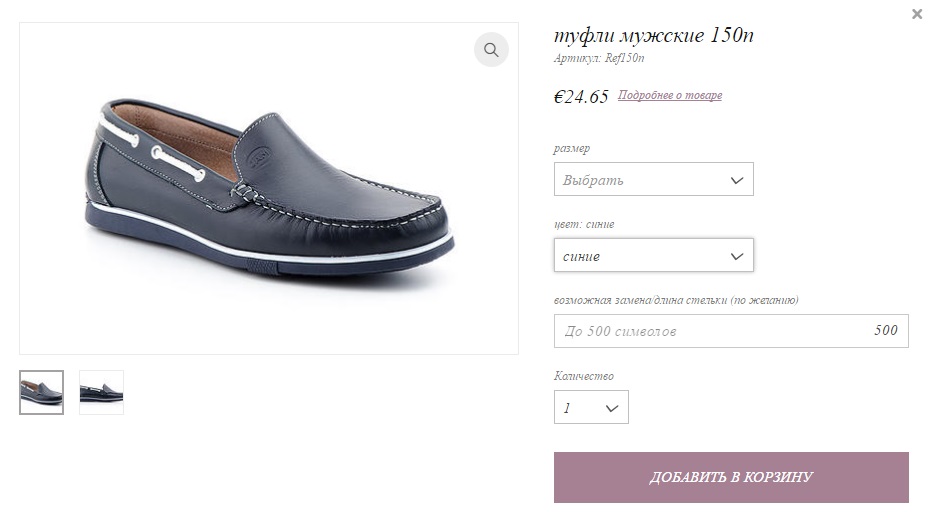Select the first shoe thumbnail

[41, 392]
